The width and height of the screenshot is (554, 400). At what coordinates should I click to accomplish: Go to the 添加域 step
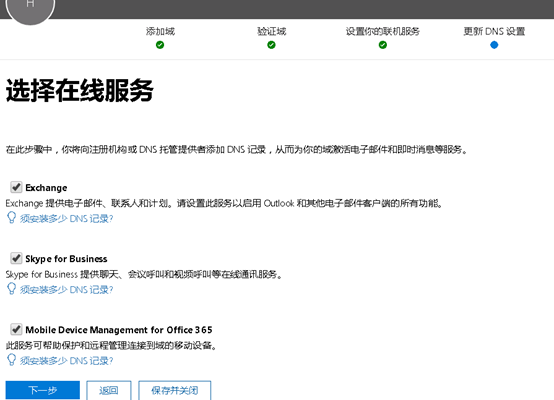[x=160, y=31]
